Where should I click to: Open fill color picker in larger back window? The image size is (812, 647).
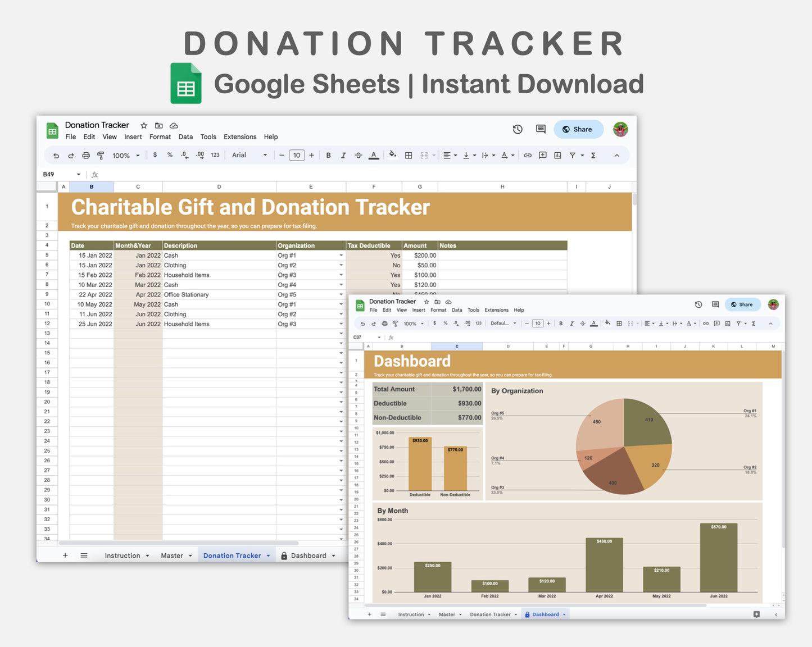(x=393, y=155)
